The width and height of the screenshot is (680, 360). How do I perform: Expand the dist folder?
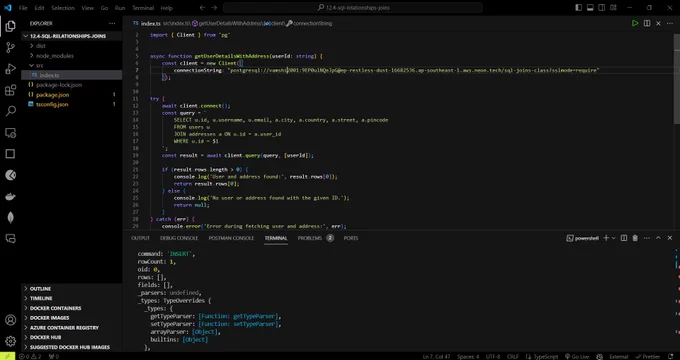41,46
